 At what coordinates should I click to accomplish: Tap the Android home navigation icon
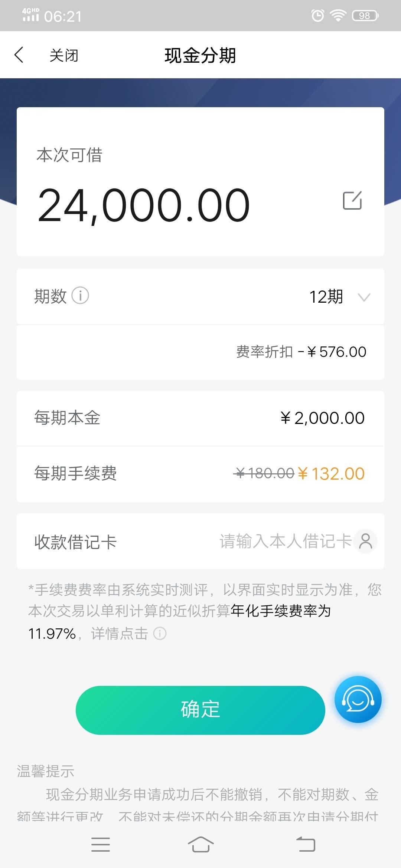click(x=200, y=845)
